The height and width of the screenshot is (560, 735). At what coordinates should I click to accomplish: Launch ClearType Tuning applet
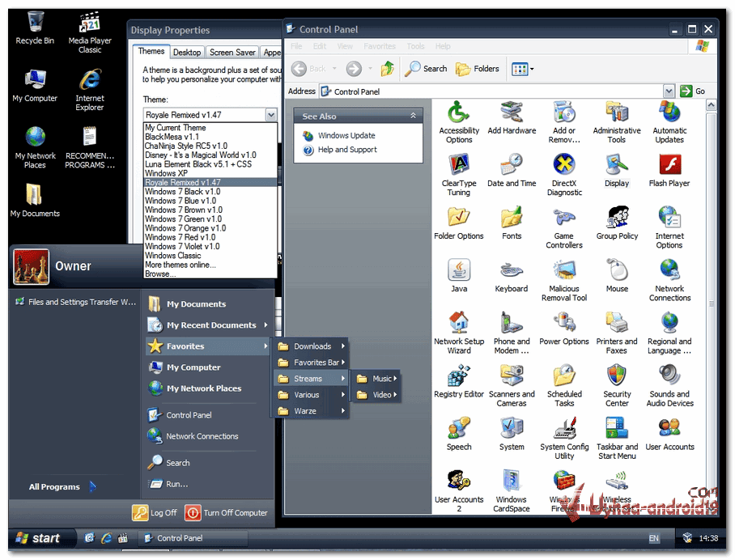tap(458, 176)
